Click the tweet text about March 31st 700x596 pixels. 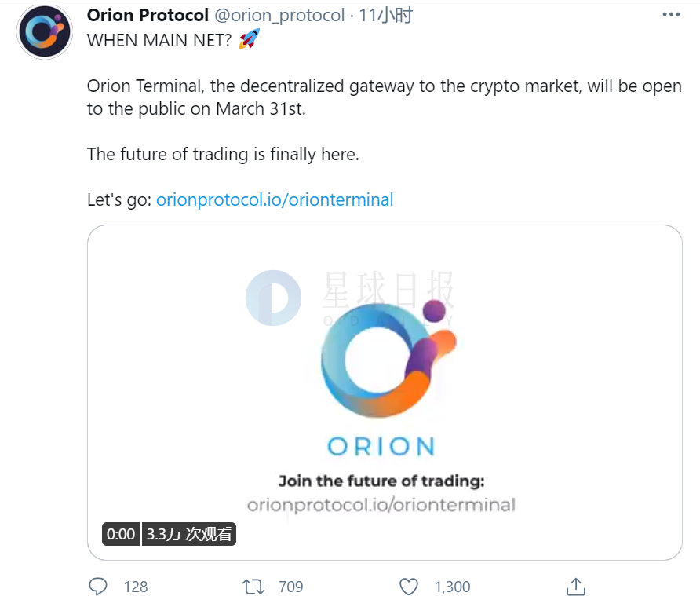pyautogui.click(x=384, y=97)
